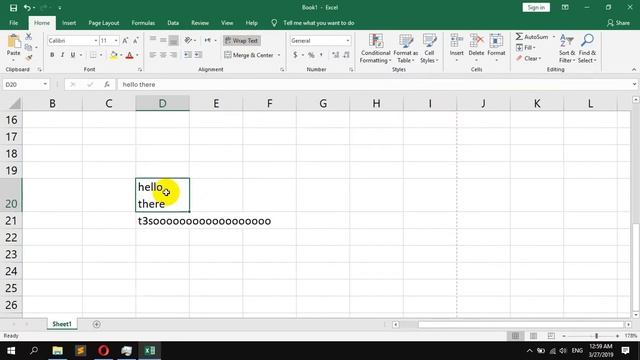Click the Clear eraser button
The image size is (640, 360).
tap(529, 59)
